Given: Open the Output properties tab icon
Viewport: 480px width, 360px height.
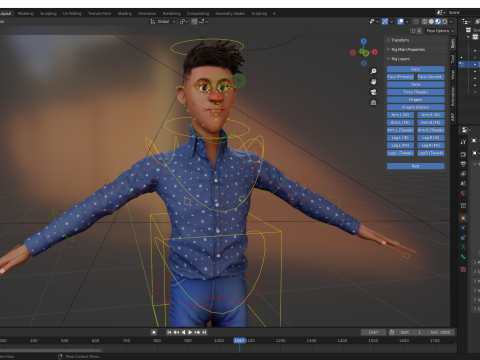Looking at the screenshot, I should coord(463,164).
